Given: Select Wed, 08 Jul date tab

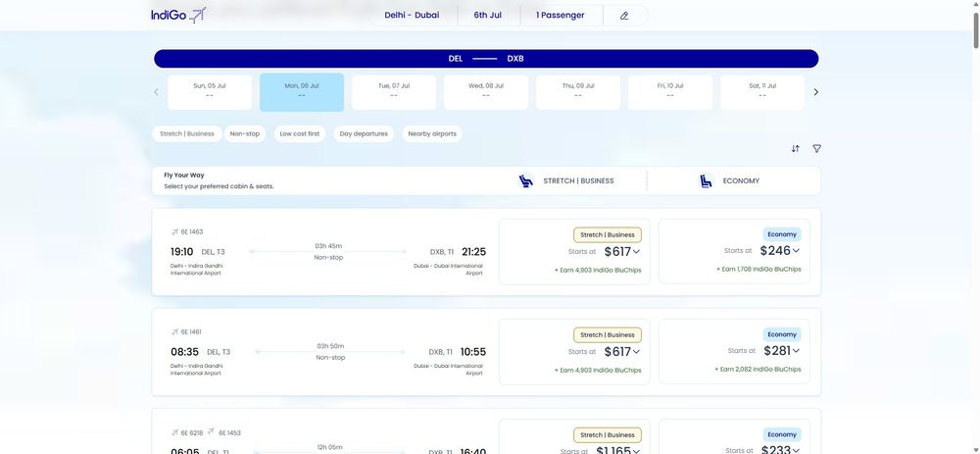Looking at the screenshot, I should (x=486, y=92).
